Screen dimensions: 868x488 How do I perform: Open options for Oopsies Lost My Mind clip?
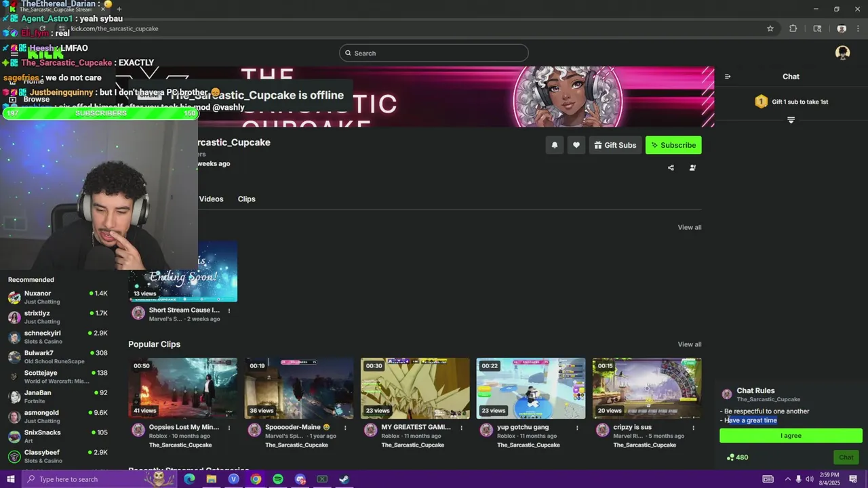click(229, 428)
